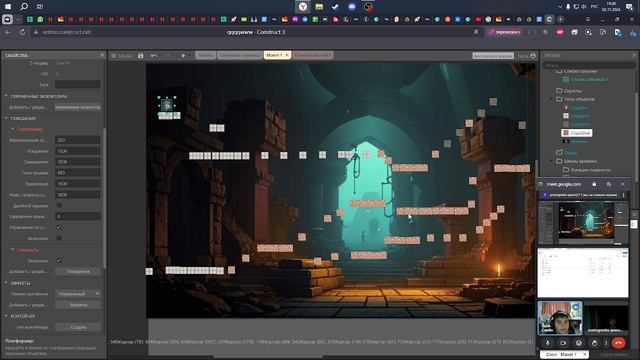Screen dimensions: 640x360
Task: Toggle the Platform Enabled checkbox
Action: [x=59, y=238]
